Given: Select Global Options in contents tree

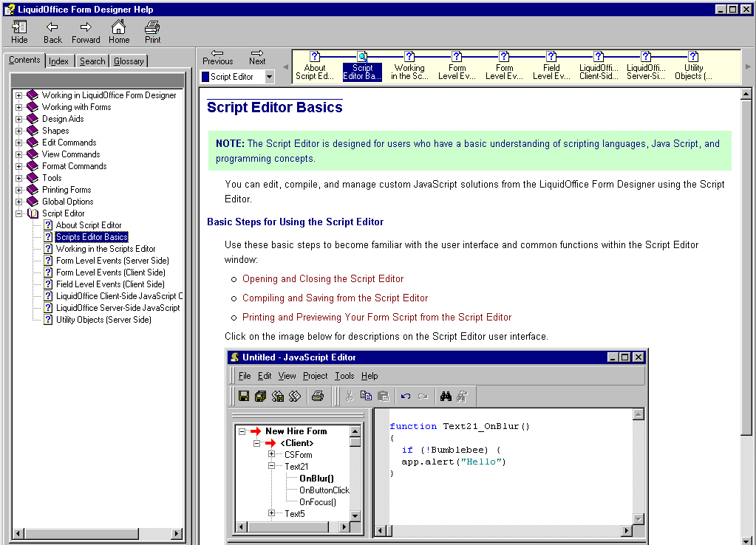Looking at the screenshot, I should point(67,202).
